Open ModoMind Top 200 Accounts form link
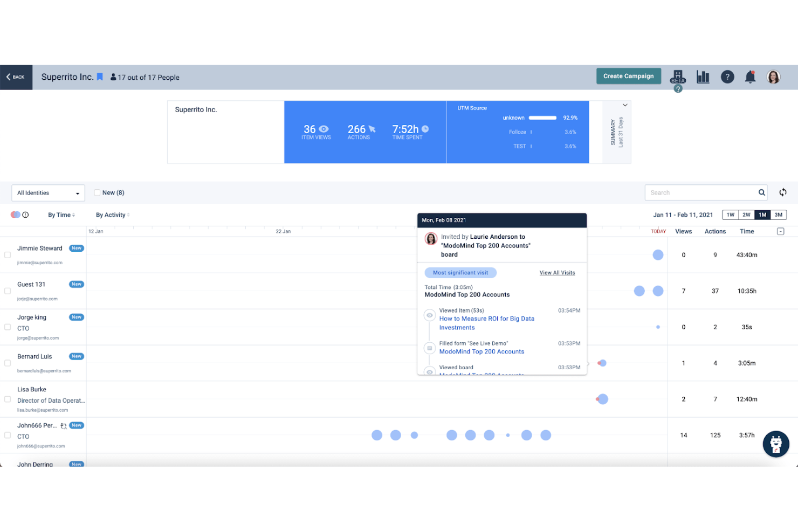Screen dimensions: 798x532 [481, 351]
